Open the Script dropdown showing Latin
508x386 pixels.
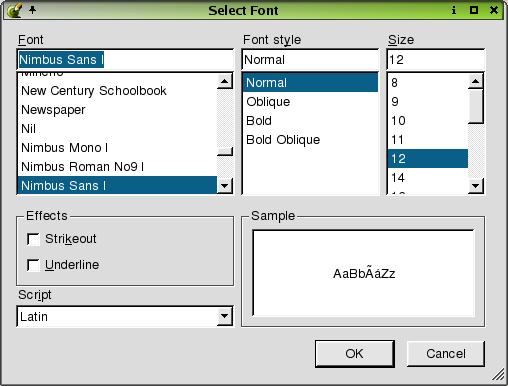pos(125,316)
